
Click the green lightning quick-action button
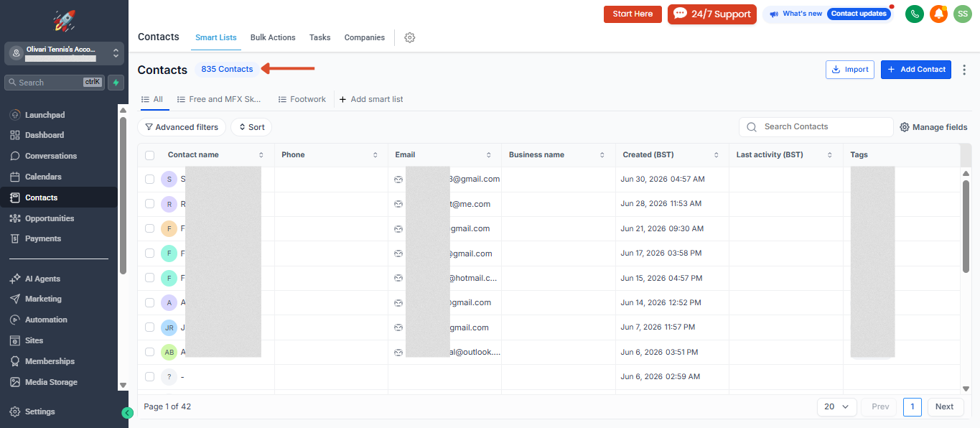coord(116,83)
